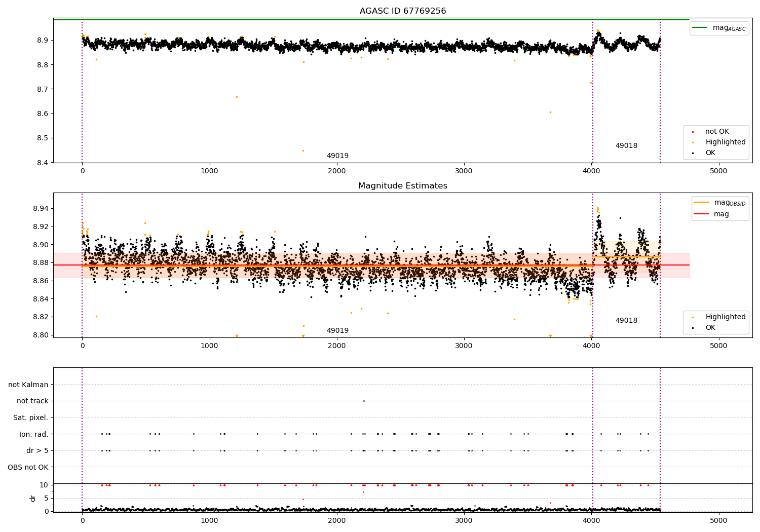Click the single marker on the 'not track' row
This screenshot has width=760, height=532.
click(364, 401)
